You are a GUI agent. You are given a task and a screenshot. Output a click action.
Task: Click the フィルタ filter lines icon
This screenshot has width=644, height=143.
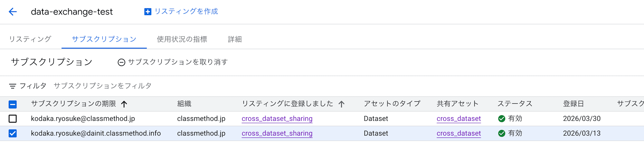point(13,86)
